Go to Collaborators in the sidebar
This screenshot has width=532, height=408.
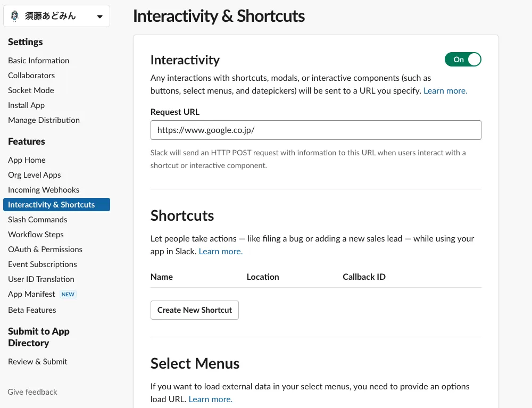[x=31, y=76]
